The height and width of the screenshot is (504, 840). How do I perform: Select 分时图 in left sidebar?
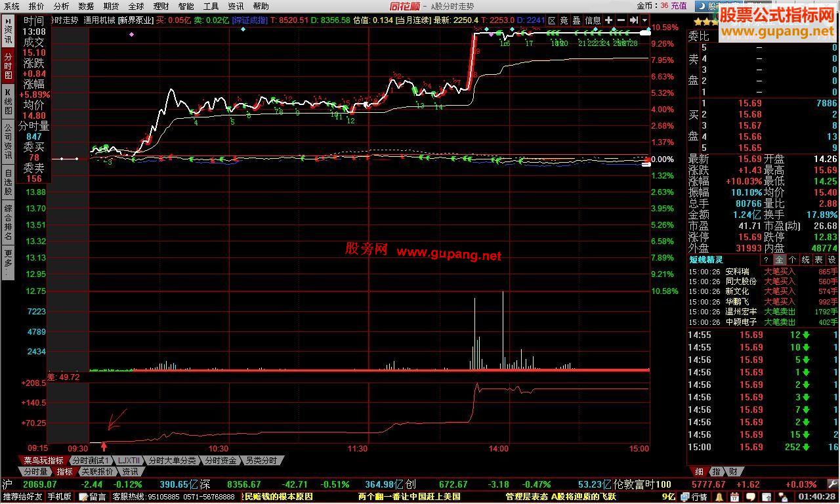[8, 66]
